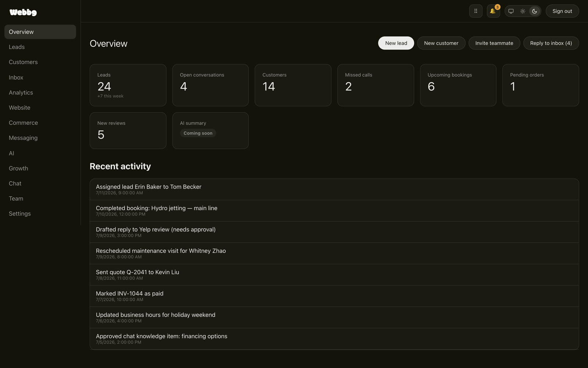The width and height of the screenshot is (588, 368).
Task: Open Settings from sidebar
Action: pos(40,213)
